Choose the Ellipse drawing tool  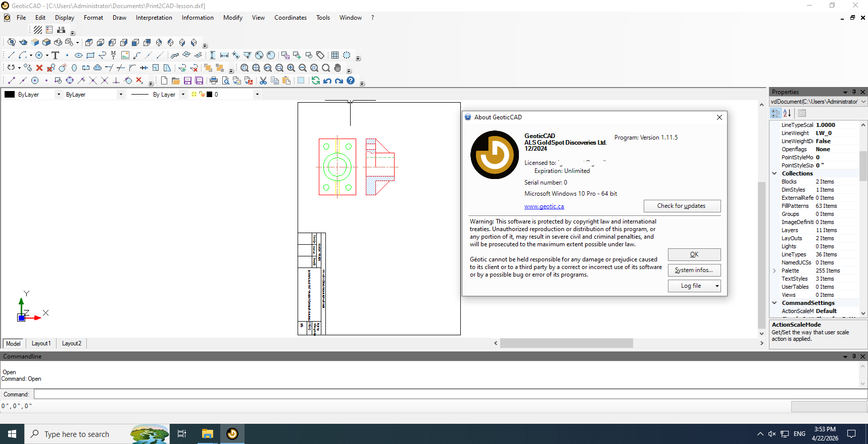click(79, 55)
